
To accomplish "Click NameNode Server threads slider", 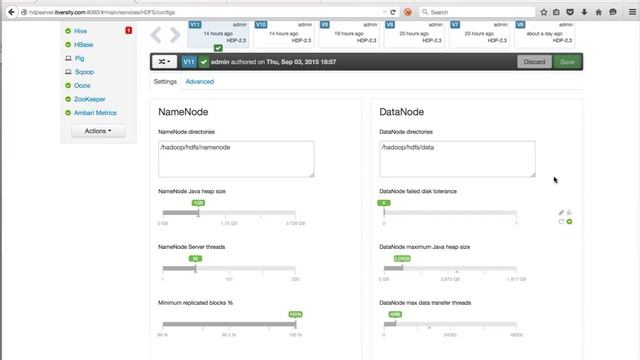I will (x=229, y=269).
